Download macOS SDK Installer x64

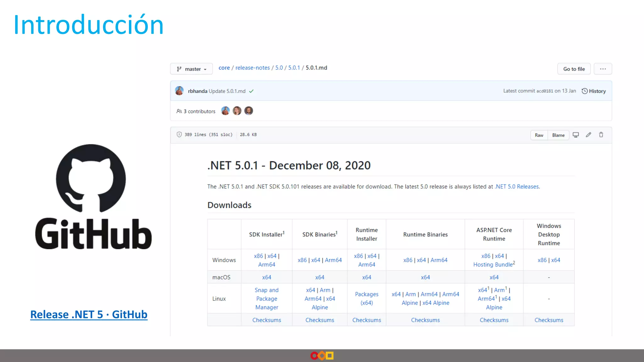[x=267, y=277]
